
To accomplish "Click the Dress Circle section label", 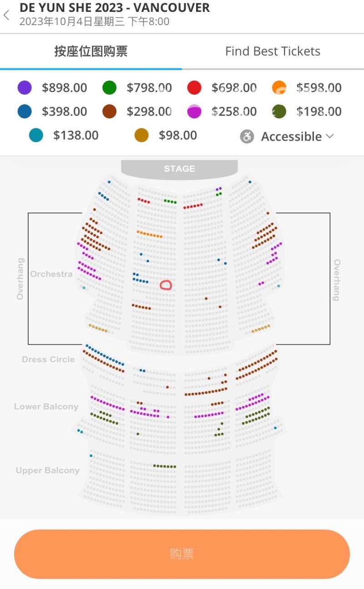I will pyautogui.click(x=48, y=359).
